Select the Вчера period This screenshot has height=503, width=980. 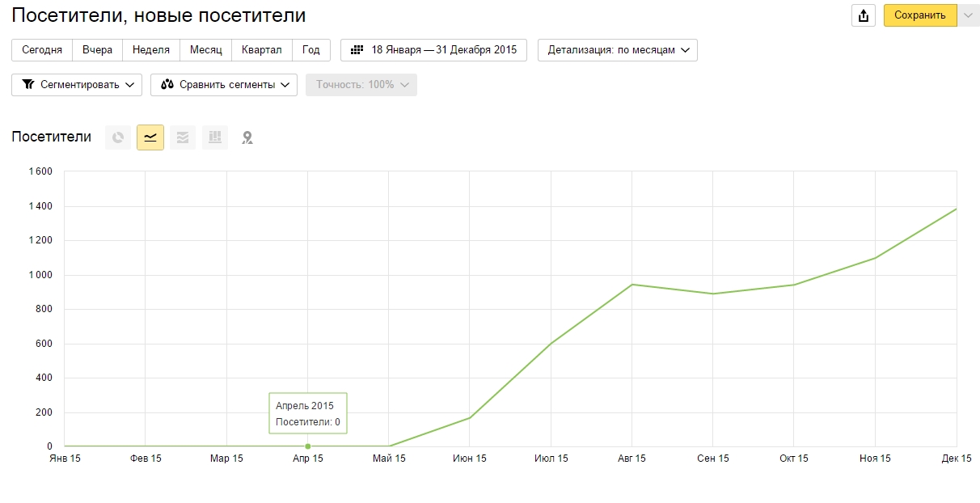98,50
